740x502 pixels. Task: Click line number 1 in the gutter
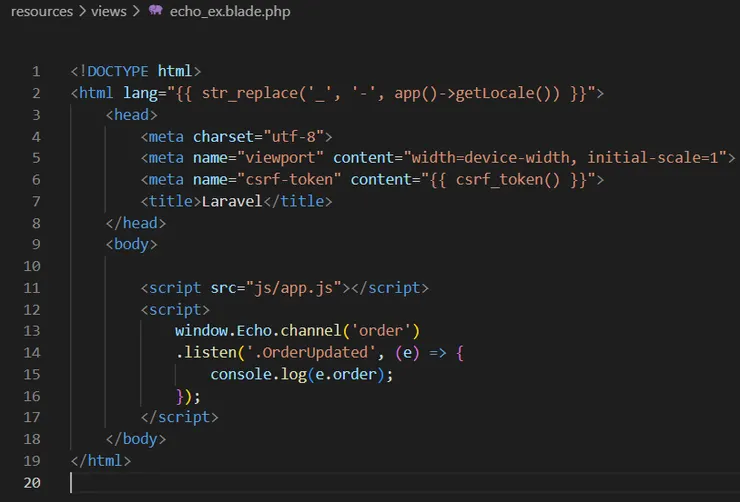coord(36,72)
